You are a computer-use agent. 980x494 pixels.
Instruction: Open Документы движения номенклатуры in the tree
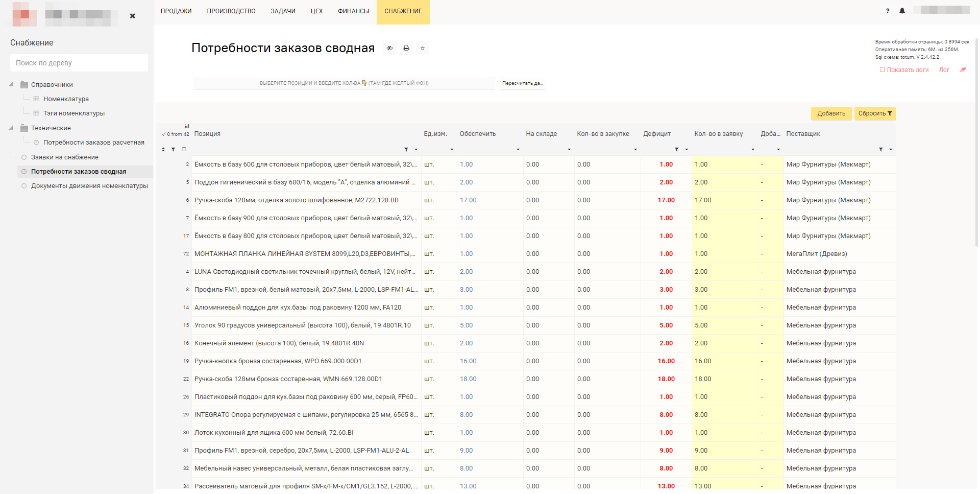point(89,186)
